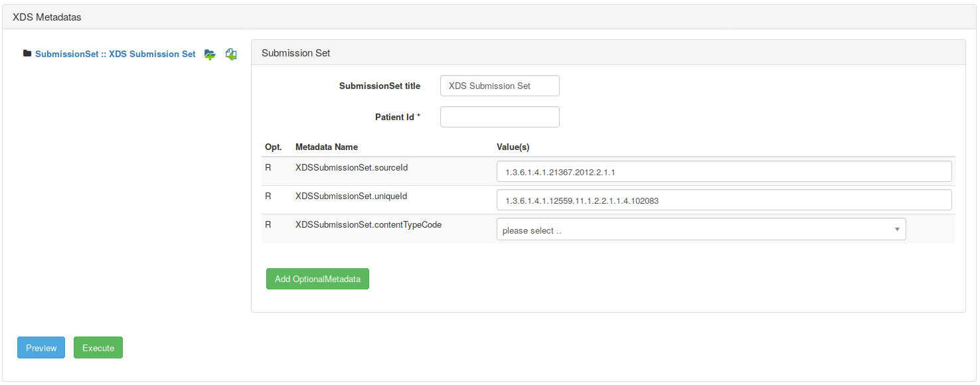Click the Submission Set panel heading

[296, 53]
